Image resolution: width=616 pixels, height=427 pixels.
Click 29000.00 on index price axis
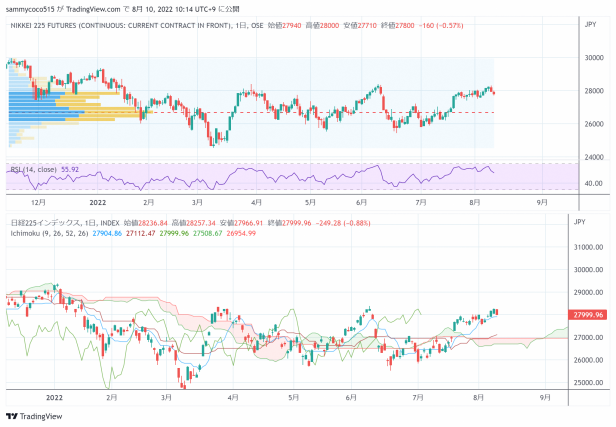(588, 292)
